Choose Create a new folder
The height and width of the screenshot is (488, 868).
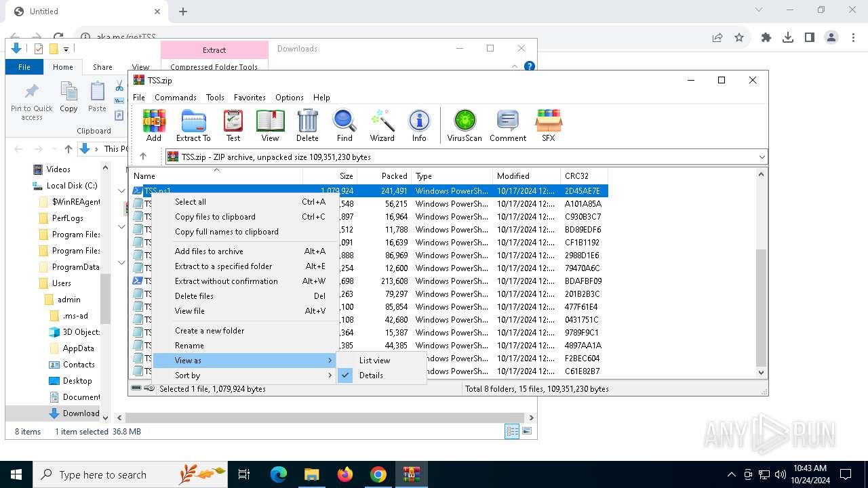245,330
